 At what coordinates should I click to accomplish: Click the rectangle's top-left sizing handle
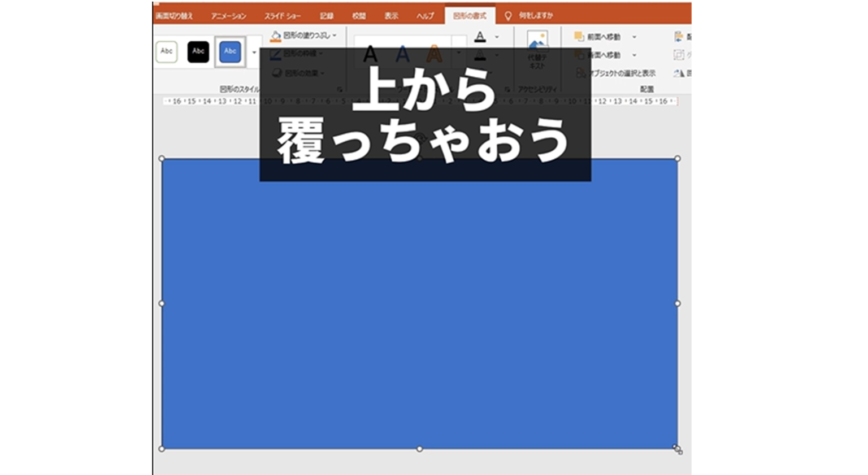[162, 159]
